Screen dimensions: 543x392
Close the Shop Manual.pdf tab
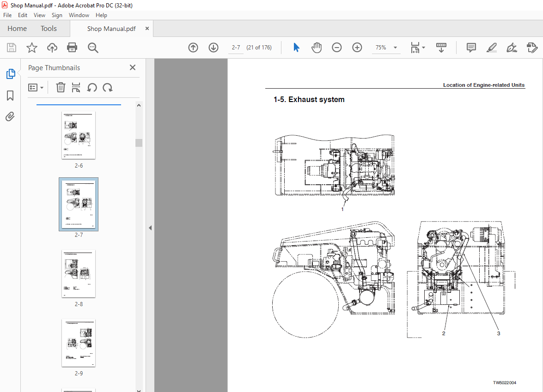147,28
